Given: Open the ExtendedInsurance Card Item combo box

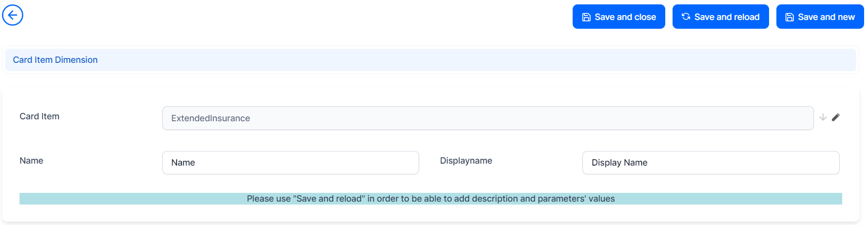Looking at the screenshot, I should (487, 118).
